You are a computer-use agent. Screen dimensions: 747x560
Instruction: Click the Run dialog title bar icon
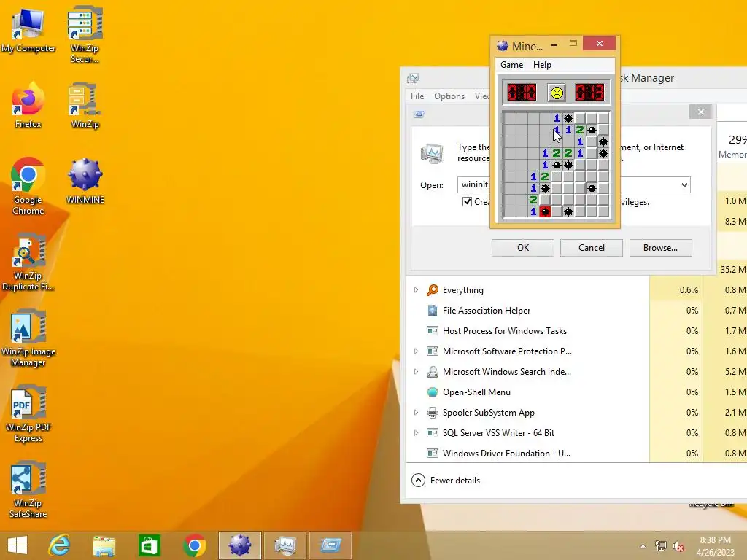[x=419, y=114]
